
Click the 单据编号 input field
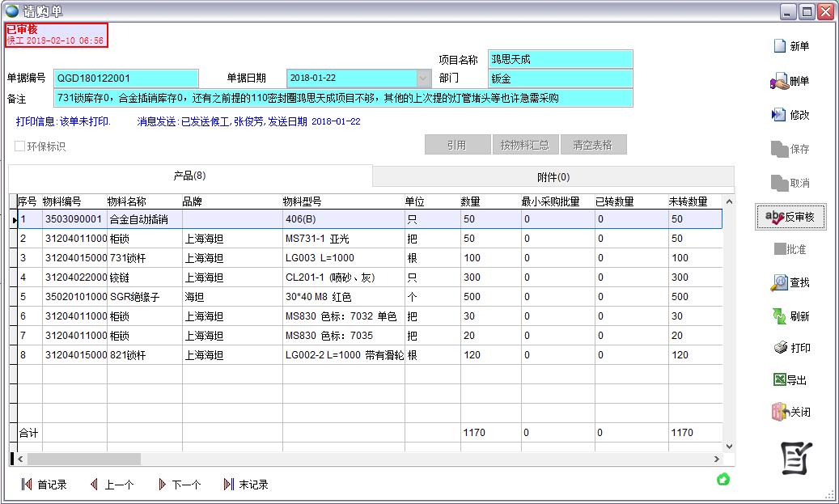(125, 78)
